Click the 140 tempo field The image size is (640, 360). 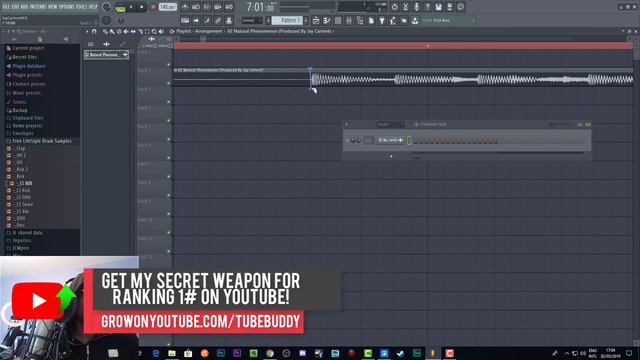click(x=167, y=7)
